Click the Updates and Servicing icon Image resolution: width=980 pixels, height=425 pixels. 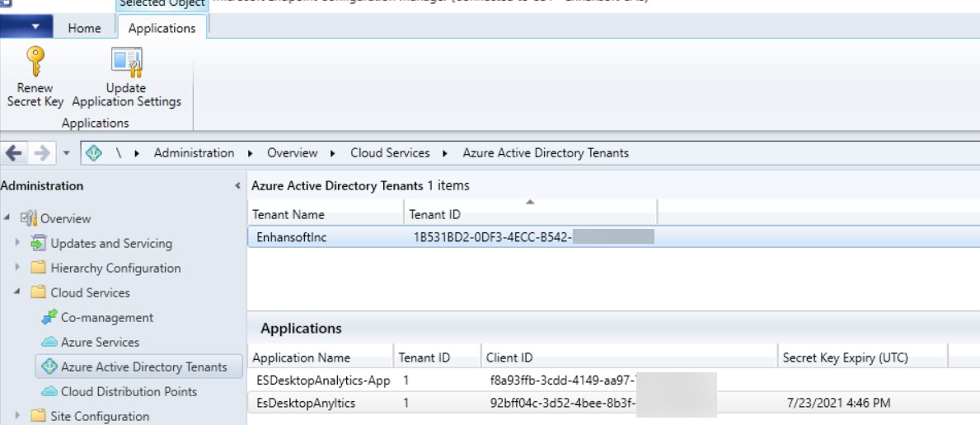(x=39, y=244)
